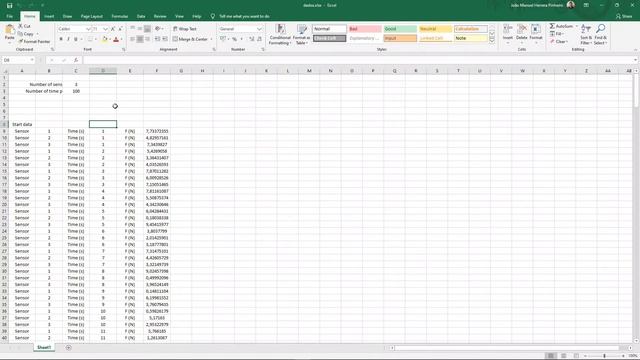Open Conditional Formatting menu
This screenshot has width=640, height=360.
tap(280, 35)
